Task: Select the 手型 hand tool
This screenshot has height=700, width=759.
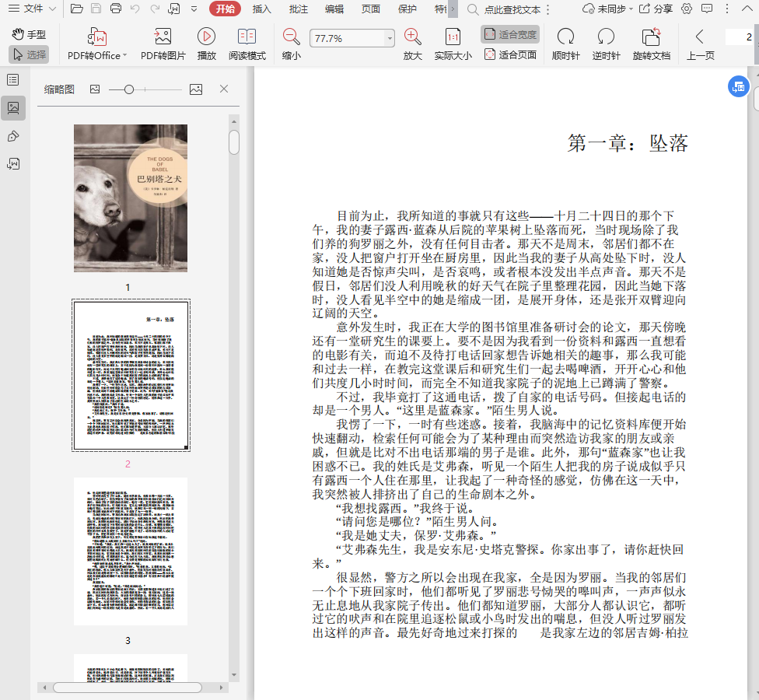Action: (x=29, y=34)
